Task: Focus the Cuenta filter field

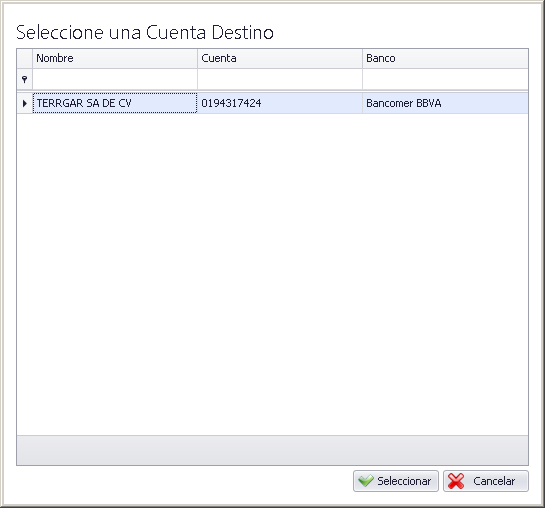Action: (x=280, y=80)
